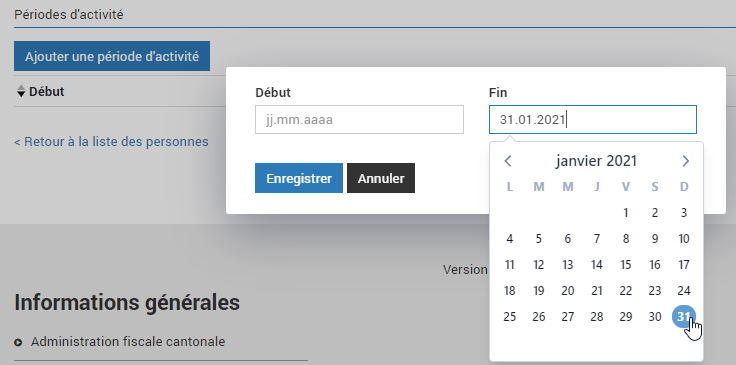Cancel the dialog with Annuler

pos(381,178)
